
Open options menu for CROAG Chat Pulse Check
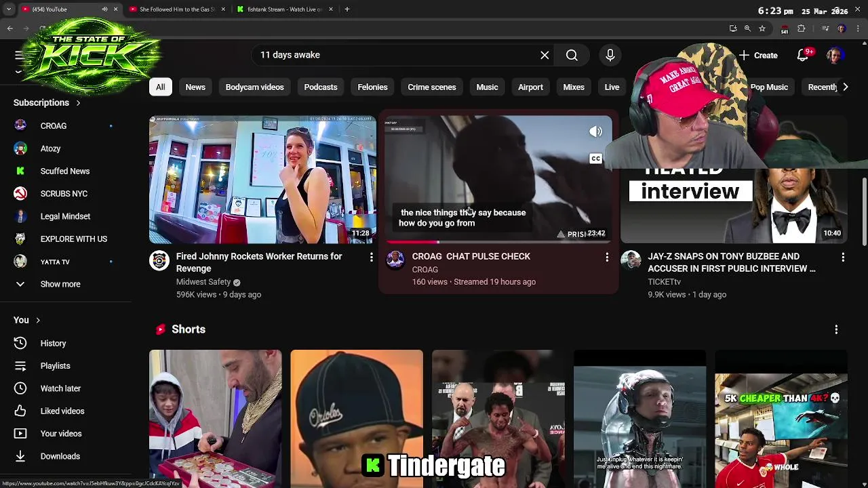pos(607,258)
